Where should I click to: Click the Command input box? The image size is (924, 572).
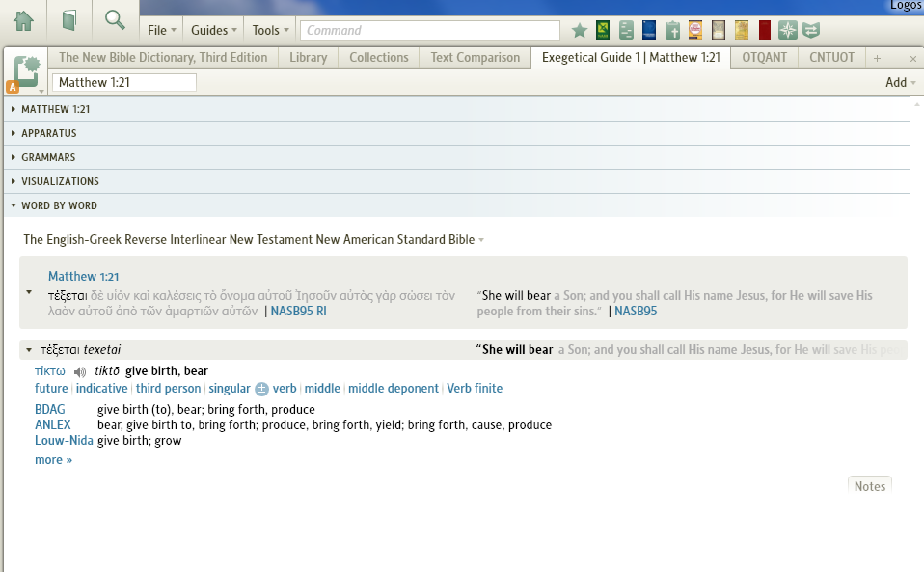click(429, 30)
